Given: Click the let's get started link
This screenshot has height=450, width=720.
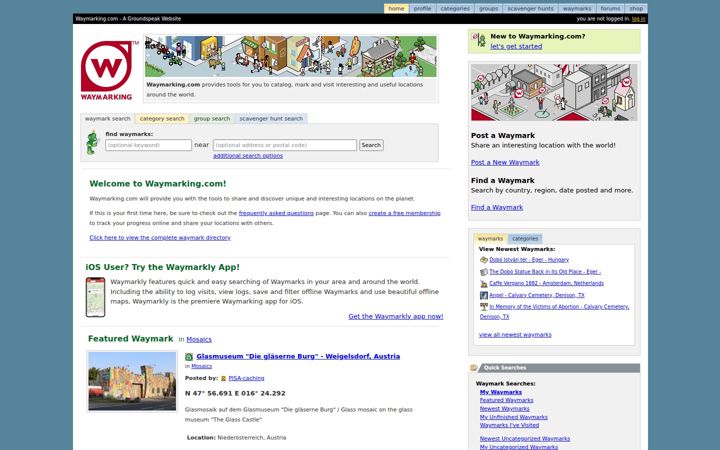Looking at the screenshot, I should (516, 46).
